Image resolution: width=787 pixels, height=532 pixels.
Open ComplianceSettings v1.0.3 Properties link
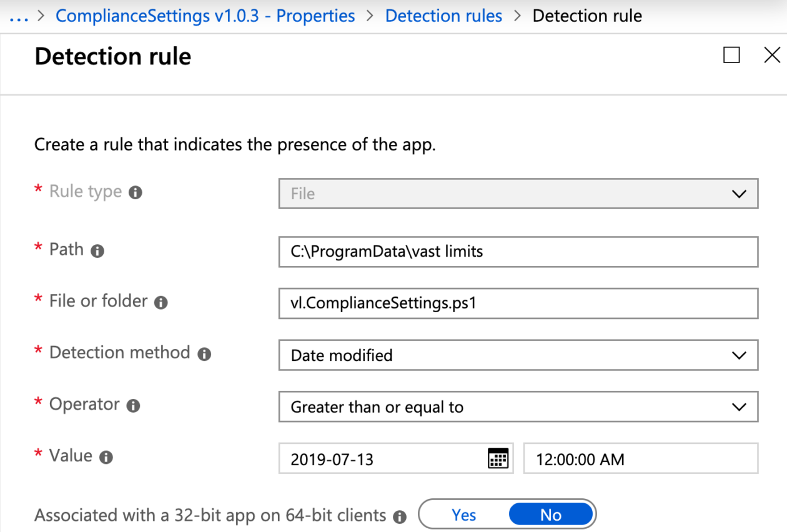(x=205, y=16)
